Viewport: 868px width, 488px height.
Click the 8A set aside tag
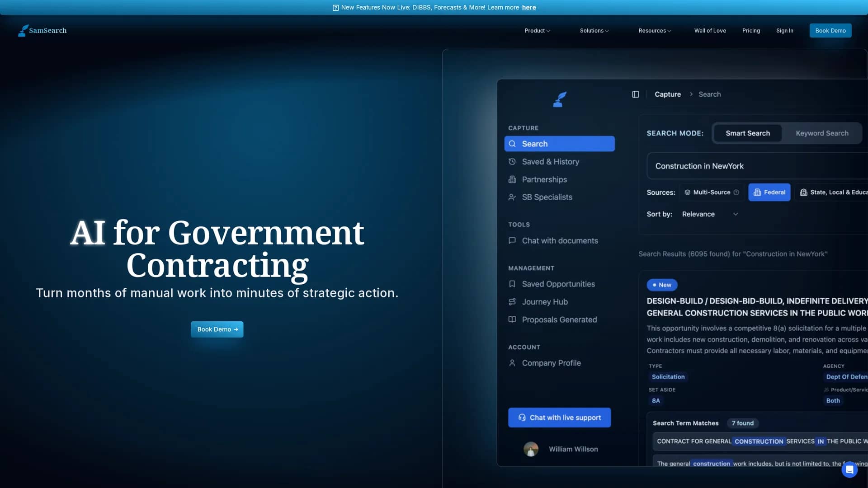click(x=656, y=401)
